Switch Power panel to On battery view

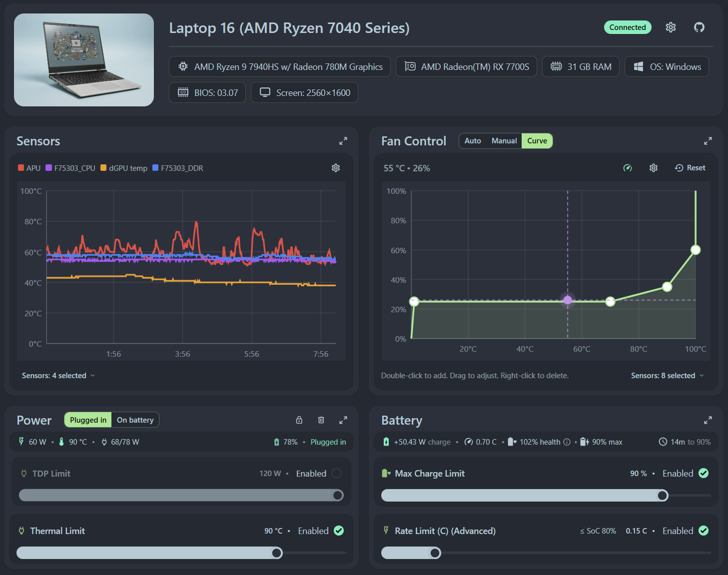pyautogui.click(x=135, y=420)
